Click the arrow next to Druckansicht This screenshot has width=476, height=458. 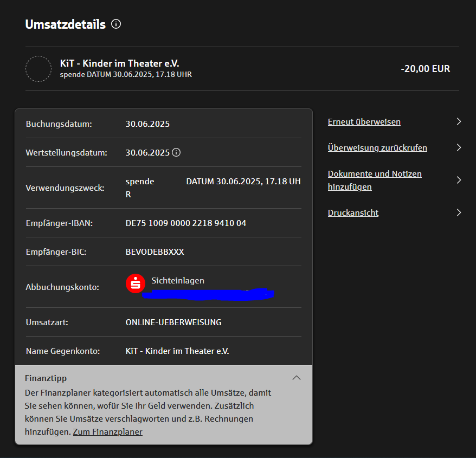tap(459, 212)
